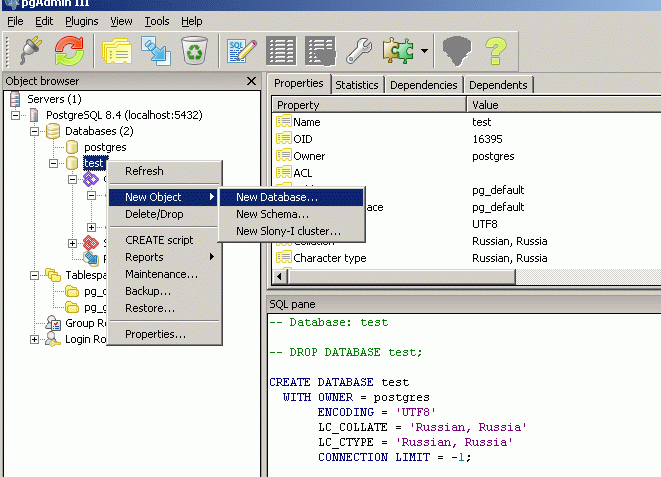
Task: Click the properties horizontal scrollbar left arrow
Action: click(x=279, y=276)
